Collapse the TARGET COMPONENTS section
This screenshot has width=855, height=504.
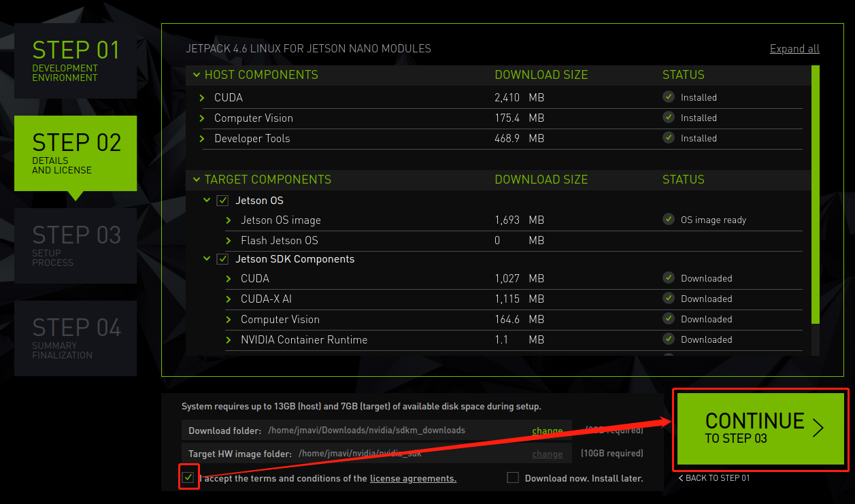click(x=196, y=180)
